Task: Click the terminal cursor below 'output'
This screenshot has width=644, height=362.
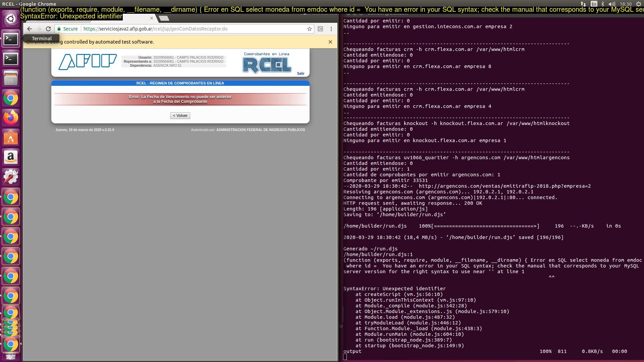Action: tap(345, 357)
